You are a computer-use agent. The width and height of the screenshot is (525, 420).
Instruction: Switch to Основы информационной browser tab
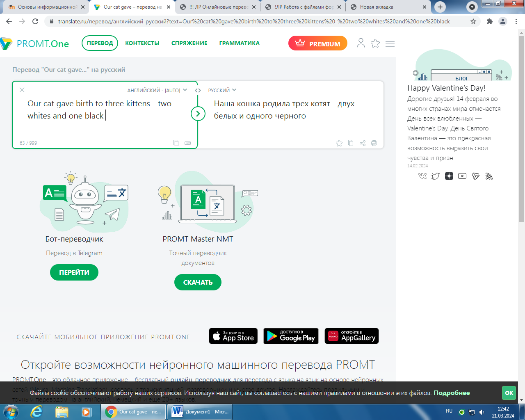pyautogui.click(x=46, y=7)
